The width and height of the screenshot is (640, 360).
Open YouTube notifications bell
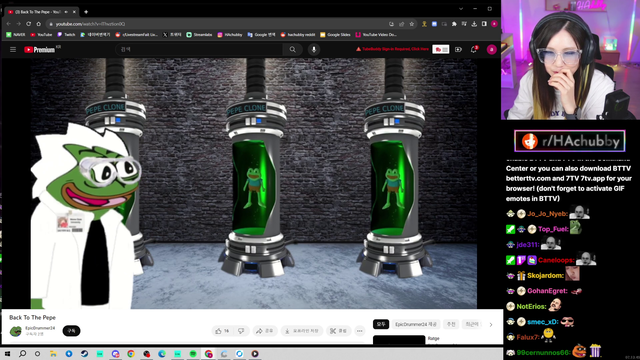(x=473, y=49)
